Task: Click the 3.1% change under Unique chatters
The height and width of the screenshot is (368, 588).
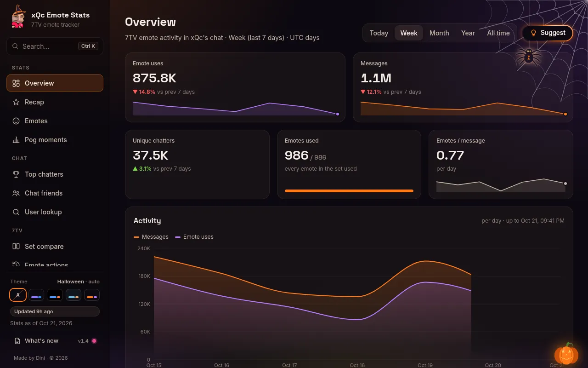Action: [142, 169]
